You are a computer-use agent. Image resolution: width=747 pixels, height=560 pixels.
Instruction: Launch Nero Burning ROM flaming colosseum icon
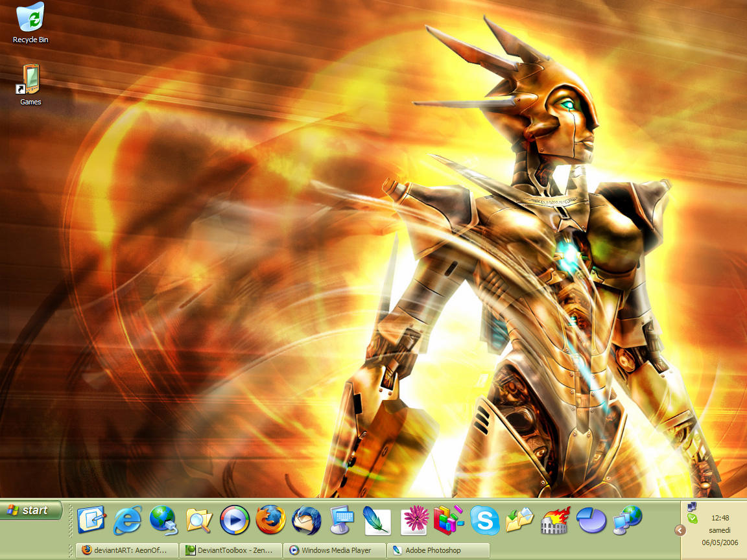point(556,520)
